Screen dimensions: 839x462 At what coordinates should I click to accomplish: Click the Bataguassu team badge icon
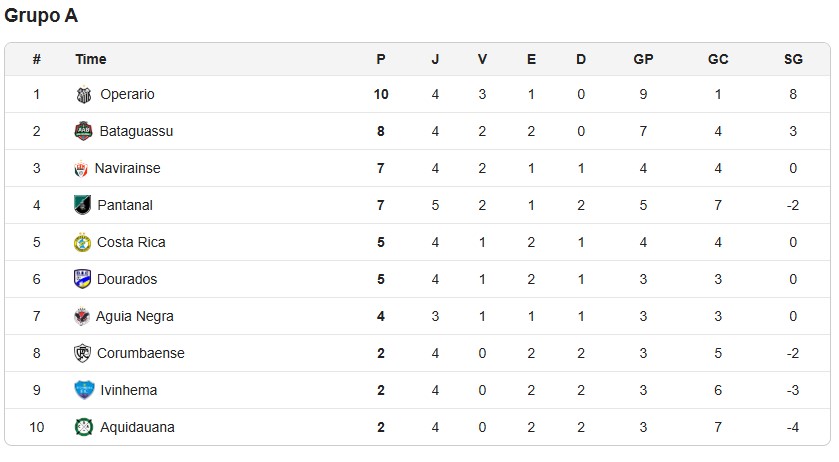[x=84, y=131]
